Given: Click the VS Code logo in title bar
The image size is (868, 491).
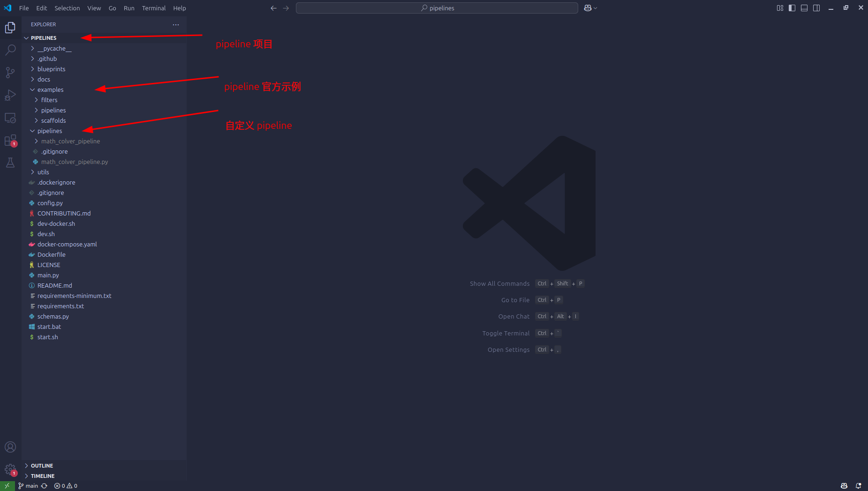Looking at the screenshot, I should 8,8.
